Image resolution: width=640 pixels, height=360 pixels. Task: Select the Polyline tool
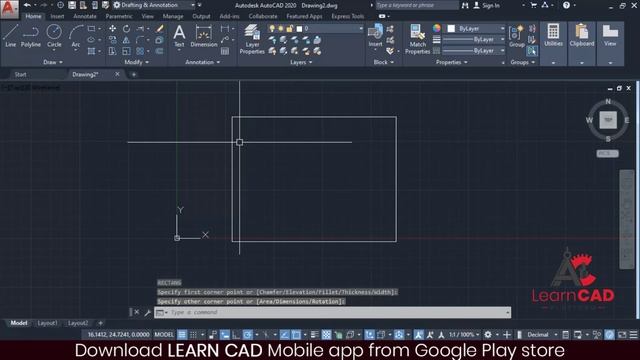(x=31, y=36)
